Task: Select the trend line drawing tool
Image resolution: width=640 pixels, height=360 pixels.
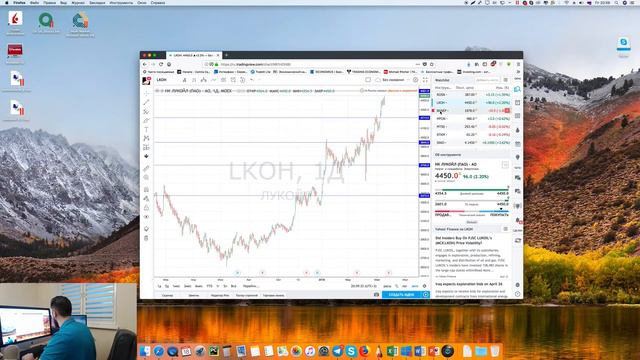Action: coord(146,102)
